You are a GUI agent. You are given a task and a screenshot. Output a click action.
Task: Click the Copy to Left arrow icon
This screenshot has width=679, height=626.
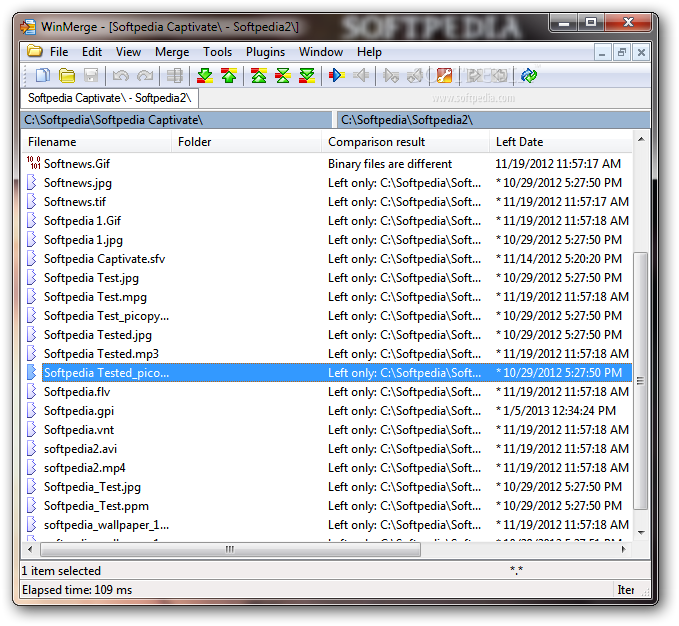(x=361, y=76)
